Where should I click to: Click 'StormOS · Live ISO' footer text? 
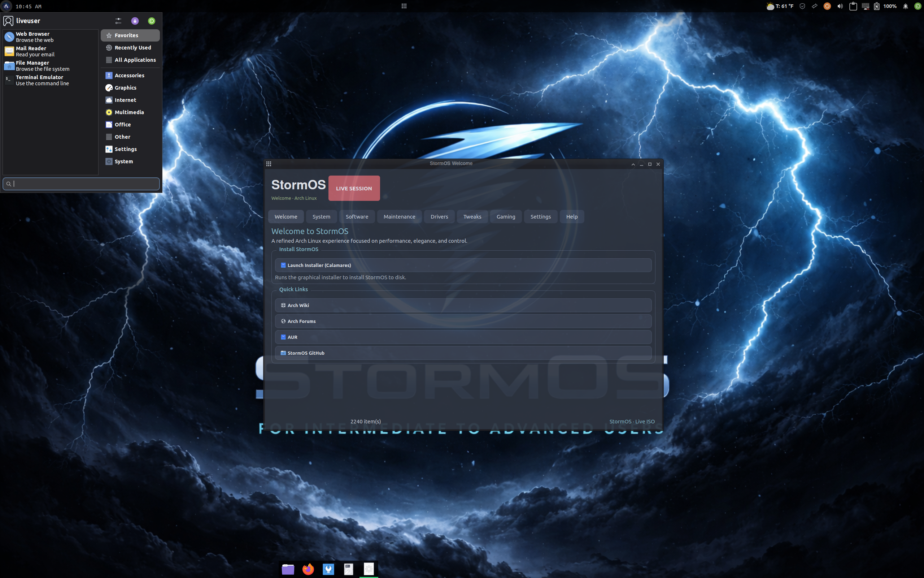click(x=632, y=421)
